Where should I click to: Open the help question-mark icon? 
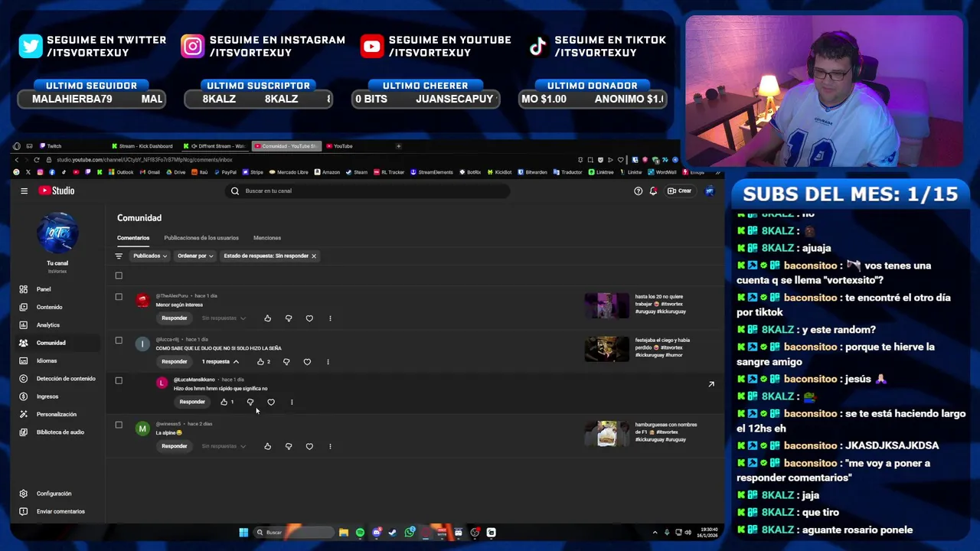[638, 191]
